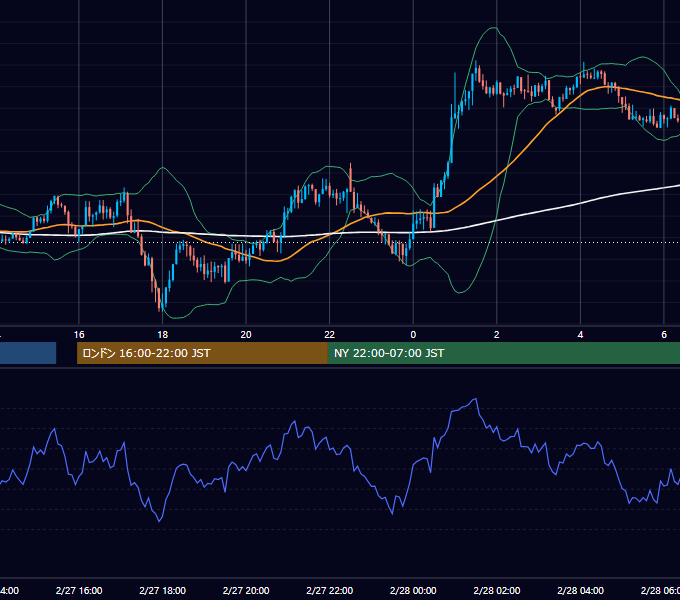Screen dimensions: 680x600
Task: Click the 2/27 20:00 date label
Action: pyautogui.click(x=246, y=590)
